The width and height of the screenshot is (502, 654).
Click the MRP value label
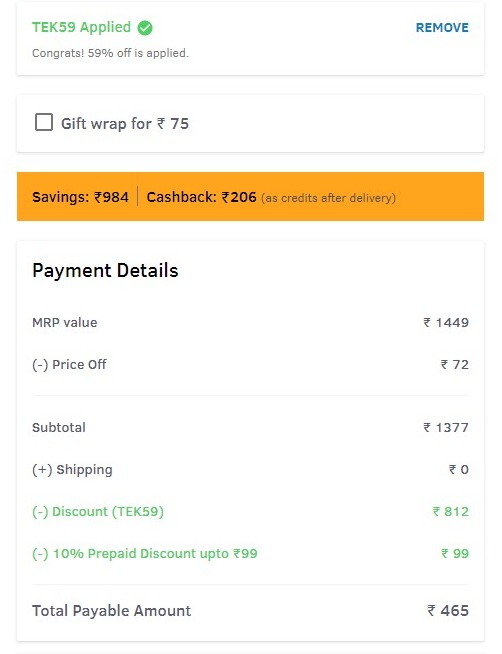[65, 322]
